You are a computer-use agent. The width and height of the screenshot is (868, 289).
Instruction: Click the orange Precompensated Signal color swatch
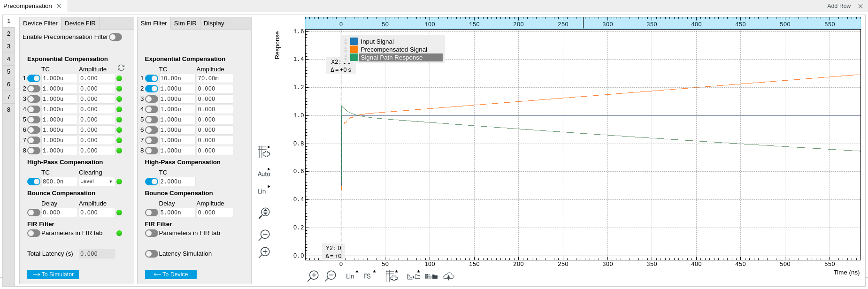pos(354,49)
